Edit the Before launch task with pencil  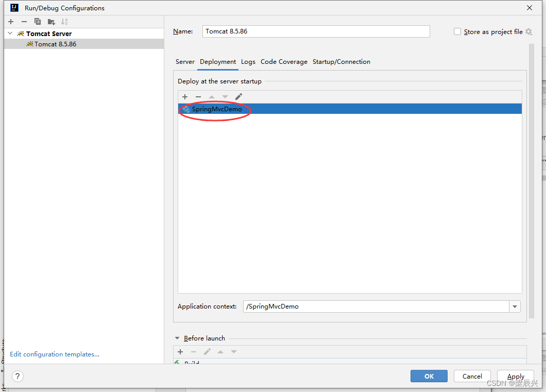click(x=207, y=352)
